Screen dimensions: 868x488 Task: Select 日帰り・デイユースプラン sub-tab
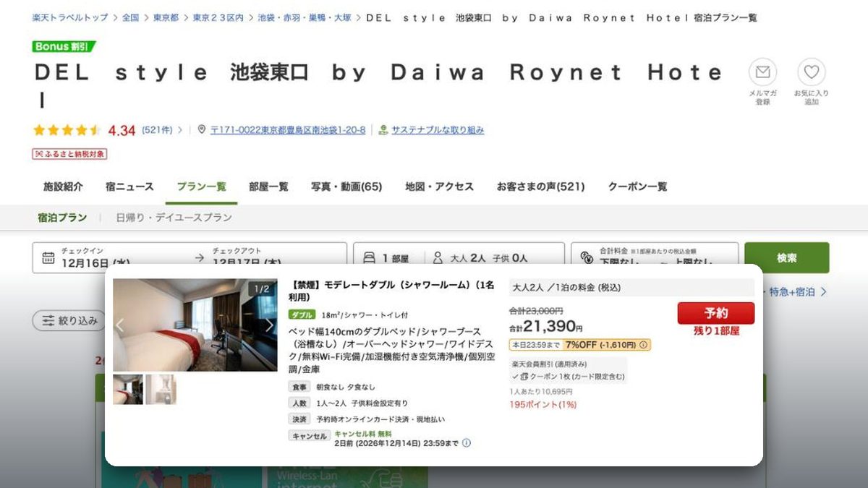click(174, 218)
